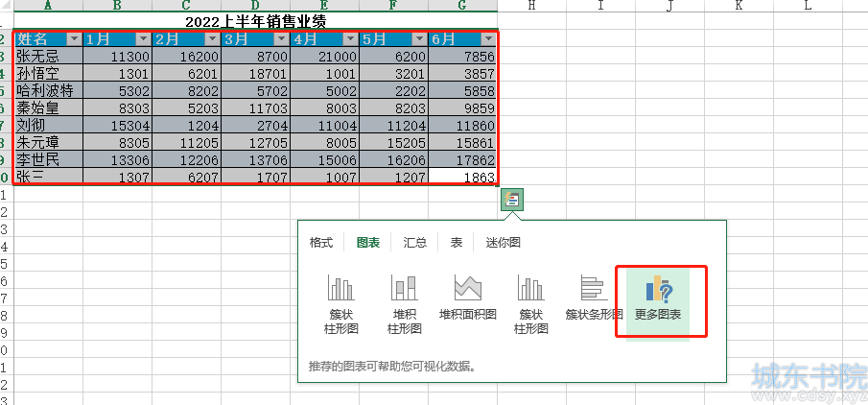868x405 pixels.
Task: Click the cell containing 12705
Action: click(255, 142)
